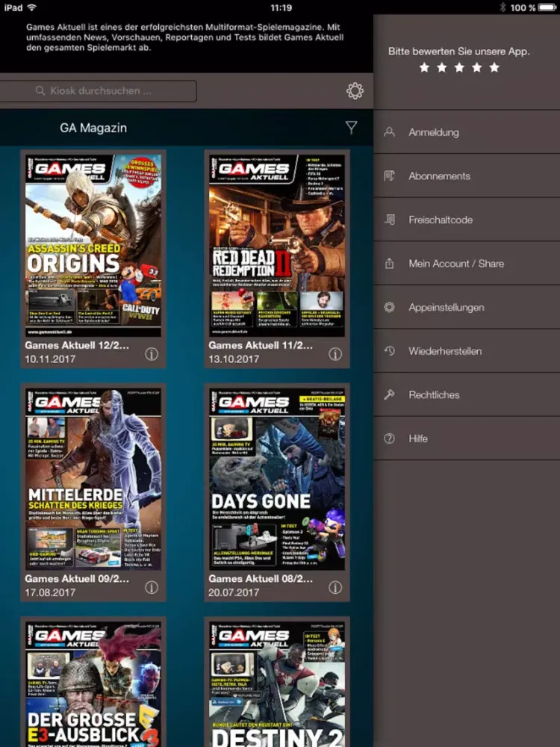Screen dimensions: 560x747
Task: Tap the Games Aktuell 08/2... title
Action: click(261, 578)
